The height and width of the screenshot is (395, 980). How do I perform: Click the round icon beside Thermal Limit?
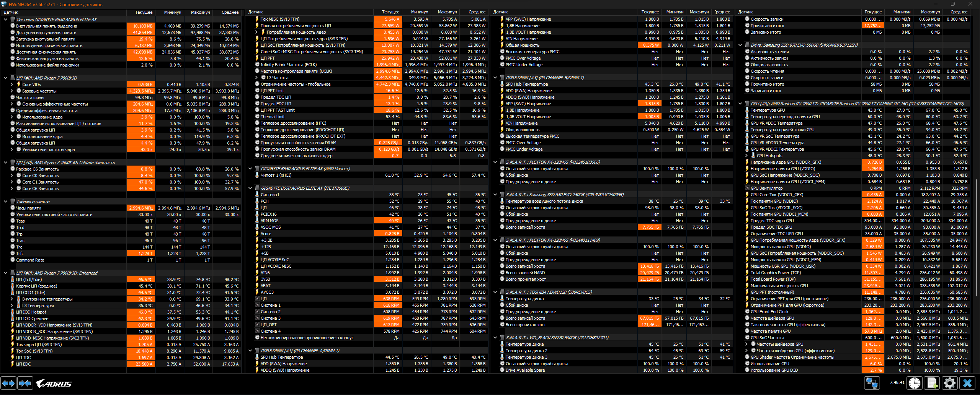click(257, 117)
